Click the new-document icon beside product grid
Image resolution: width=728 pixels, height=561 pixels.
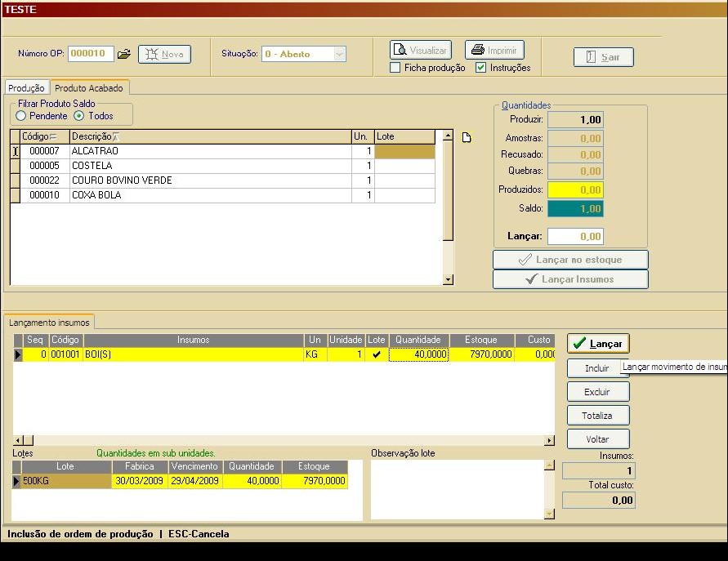467,137
